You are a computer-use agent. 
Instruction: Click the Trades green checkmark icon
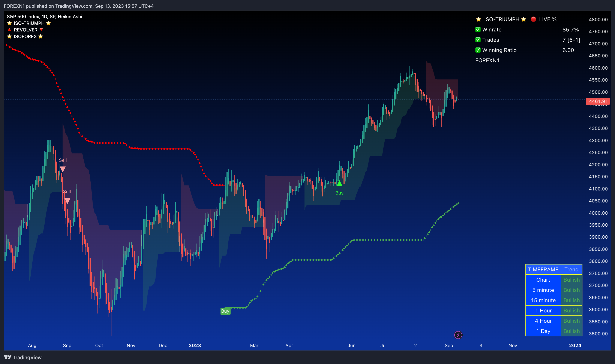[x=478, y=40]
